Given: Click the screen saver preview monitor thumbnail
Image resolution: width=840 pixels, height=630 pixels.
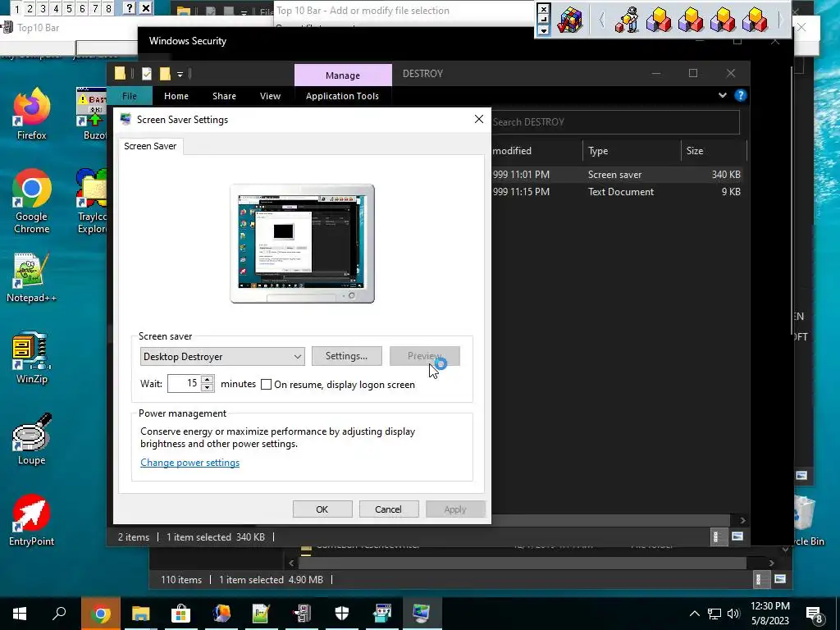Looking at the screenshot, I should click(x=302, y=244).
